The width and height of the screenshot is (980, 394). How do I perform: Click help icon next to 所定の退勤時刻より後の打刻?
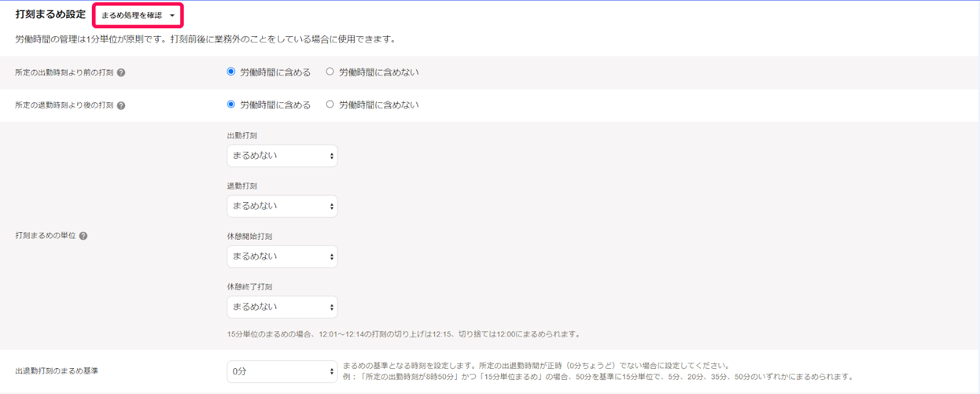point(121,105)
